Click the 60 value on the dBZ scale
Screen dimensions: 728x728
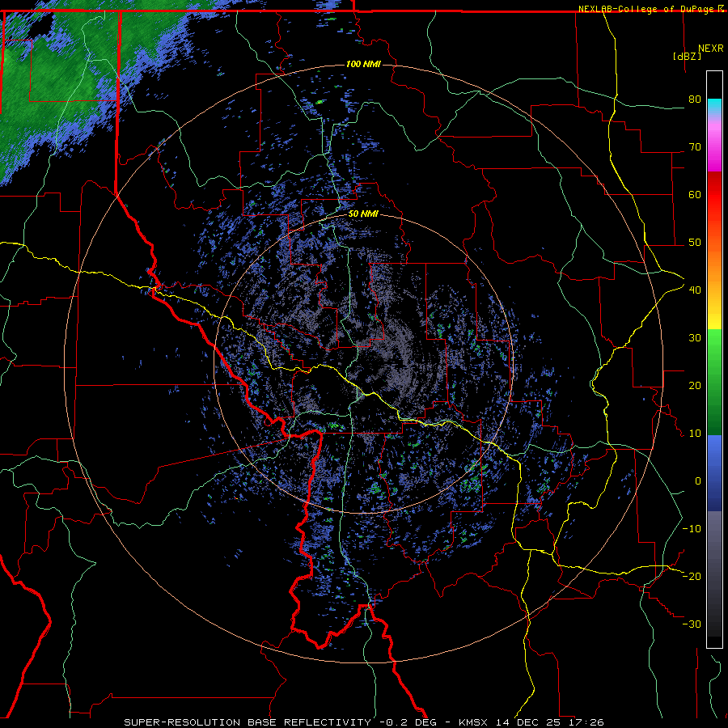695,194
